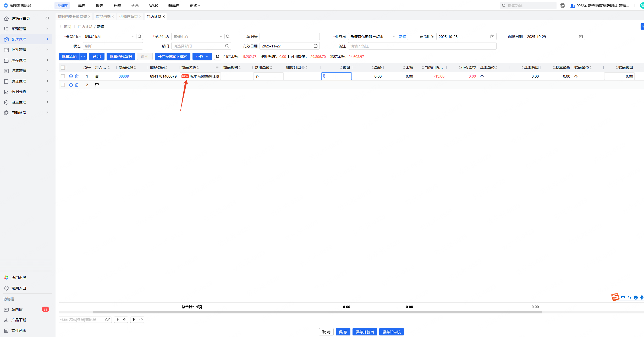Click the horizontal scrollbar under table
This screenshot has width=644, height=337.
click(x=317, y=312)
